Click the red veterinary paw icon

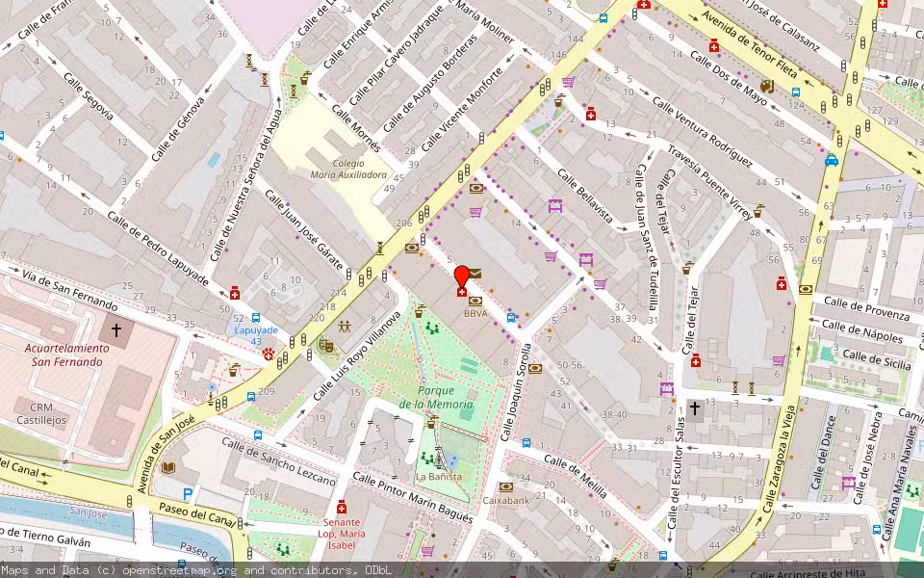(x=269, y=354)
